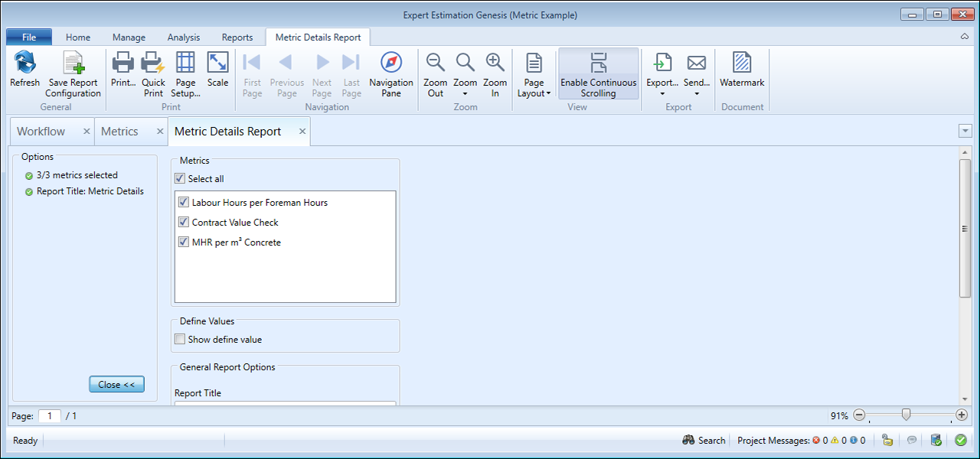Open Page Setup dialog
Image resolution: width=980 pixels, height=459 pixels.
[185, 64]
